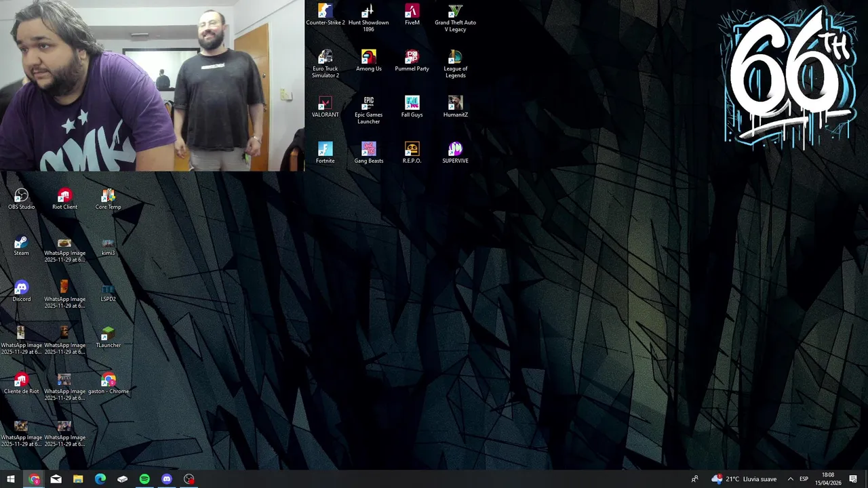Select the OBS Studio desktop shortcut
868x488 pixels.
click(22, 199)
